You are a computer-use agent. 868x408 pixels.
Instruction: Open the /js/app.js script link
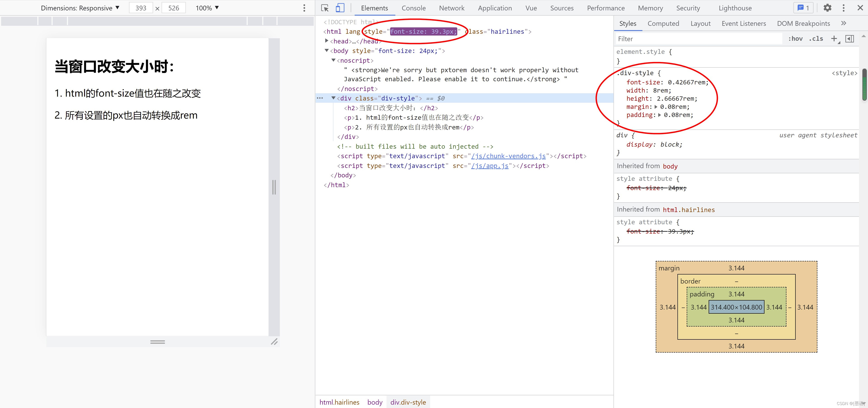[x=490, y=166]
